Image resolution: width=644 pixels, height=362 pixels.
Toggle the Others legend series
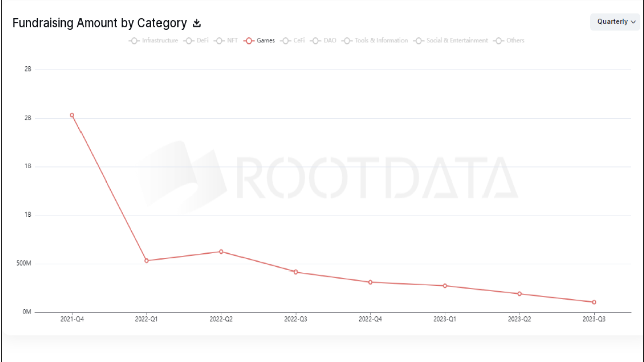pyautogui.click(x=509, y=41)
